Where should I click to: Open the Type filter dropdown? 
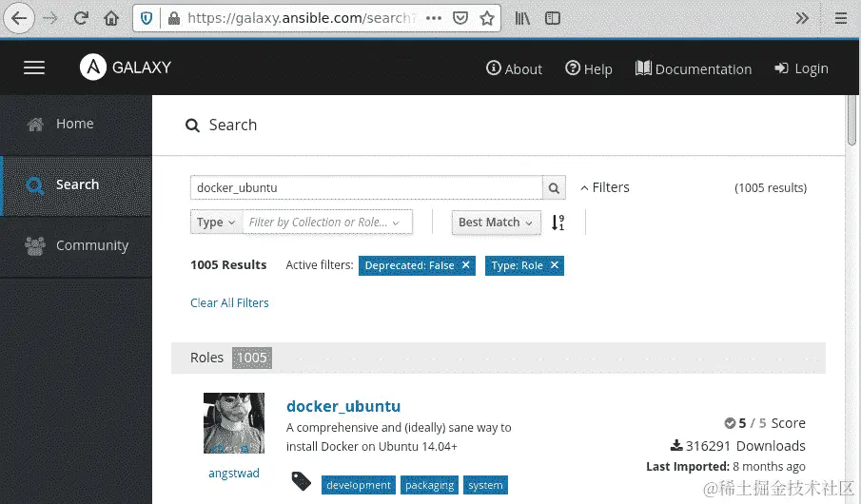216,223
